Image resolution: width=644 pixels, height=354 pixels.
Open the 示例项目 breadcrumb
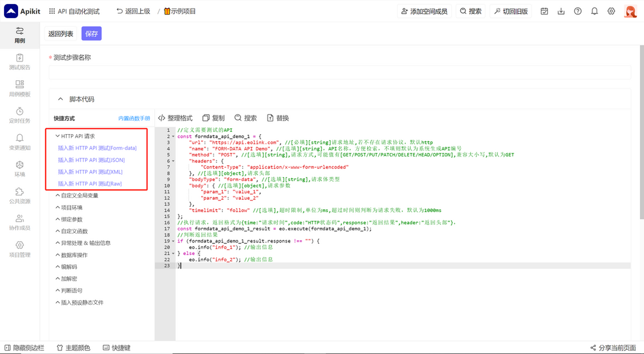click(x=179, y=12)
